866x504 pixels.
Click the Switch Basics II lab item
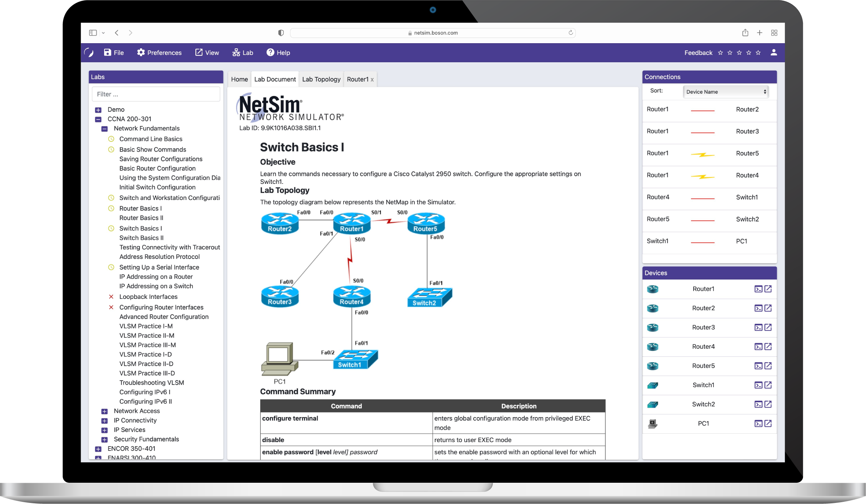[142, 238]
